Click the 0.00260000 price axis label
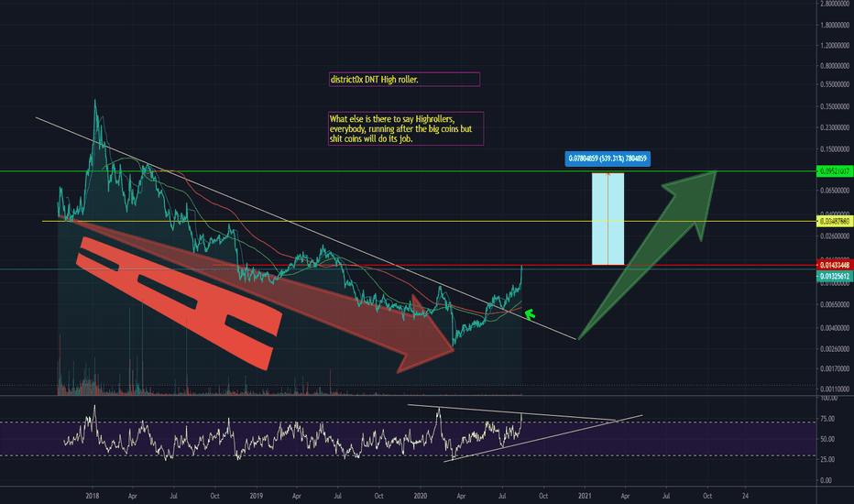 [835, 349]
